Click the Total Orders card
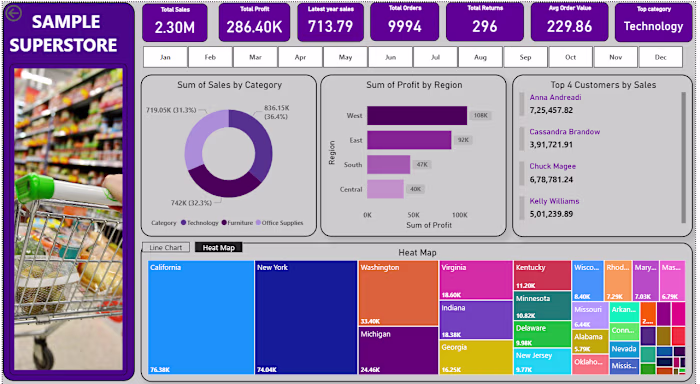 pos(405,21)
